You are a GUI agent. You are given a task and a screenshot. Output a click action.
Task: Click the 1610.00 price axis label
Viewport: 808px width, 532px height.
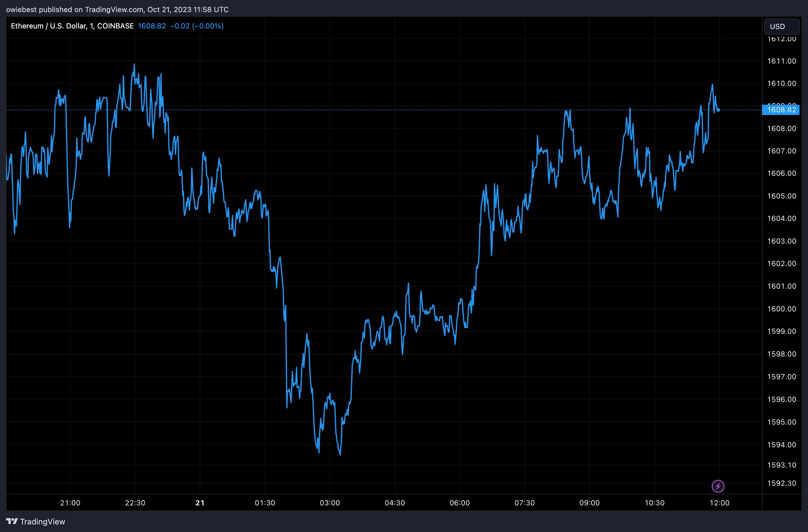coord(781,84)
